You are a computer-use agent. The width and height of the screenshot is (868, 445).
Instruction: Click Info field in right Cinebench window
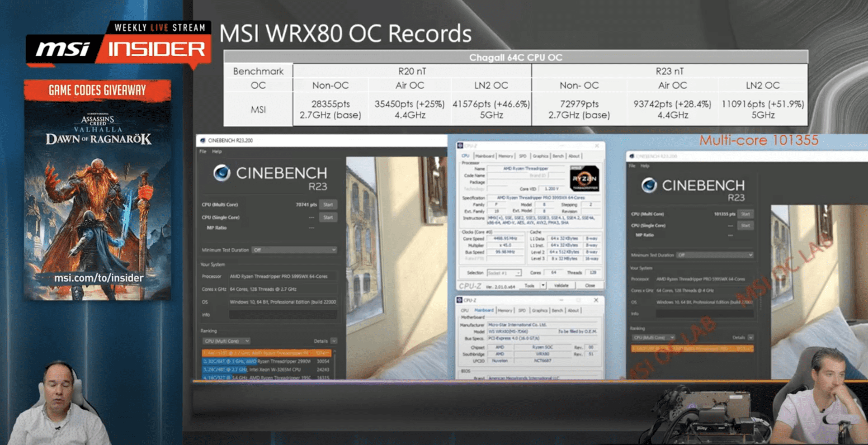coord(704,313)
